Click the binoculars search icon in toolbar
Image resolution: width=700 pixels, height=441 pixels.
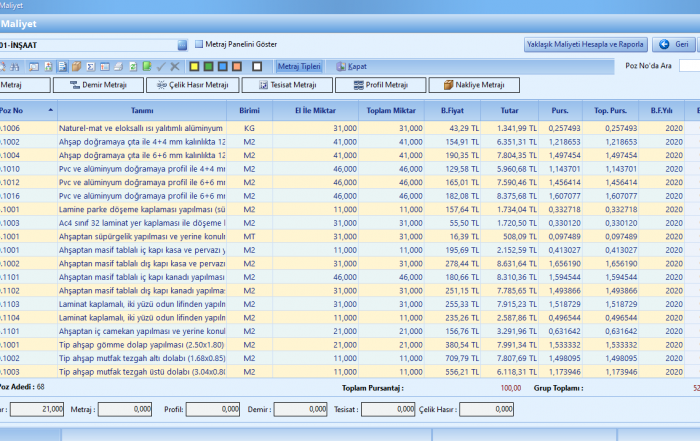(15, 66)
